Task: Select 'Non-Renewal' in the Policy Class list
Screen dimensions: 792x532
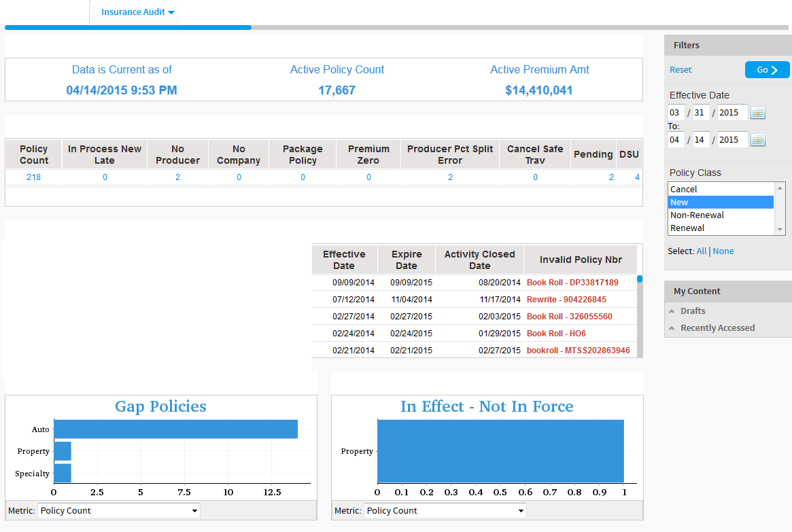Action: [697, 215]
